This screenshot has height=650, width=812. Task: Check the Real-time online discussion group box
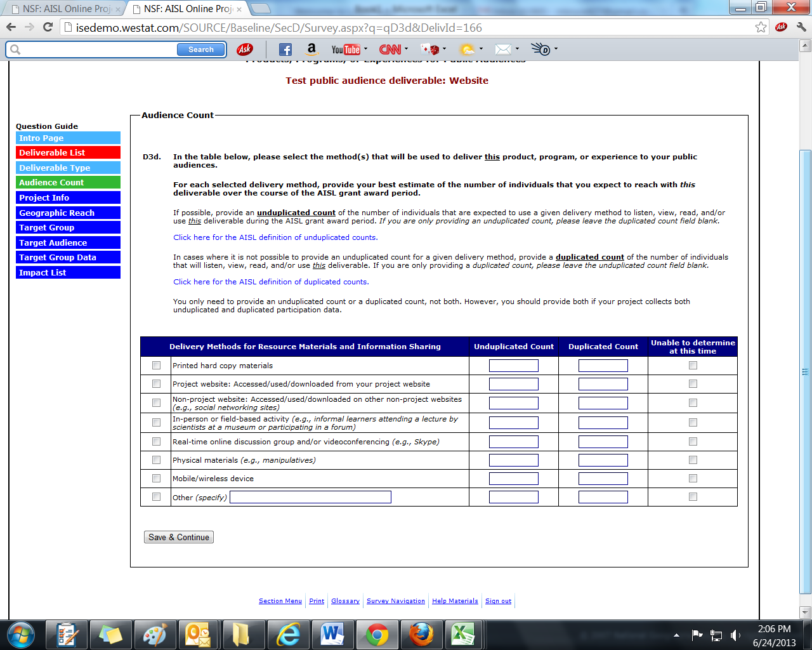point(156,442)
